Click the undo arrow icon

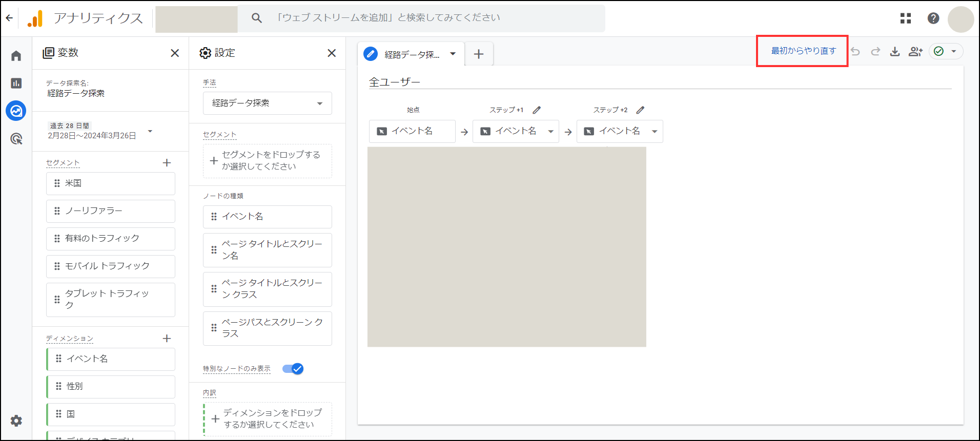(855, 51)
